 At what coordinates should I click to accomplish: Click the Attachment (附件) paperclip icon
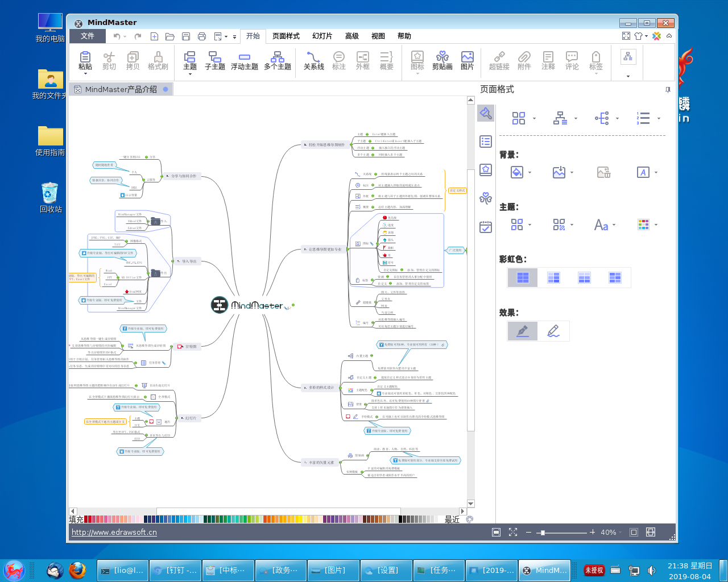tap(524, 57)
